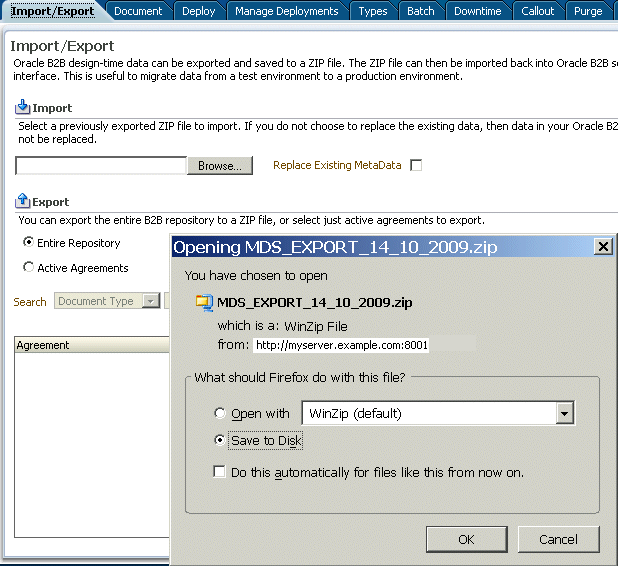Select Save to Disk radio option
This screenshot has height=566, width=619.
pos(219,440)
